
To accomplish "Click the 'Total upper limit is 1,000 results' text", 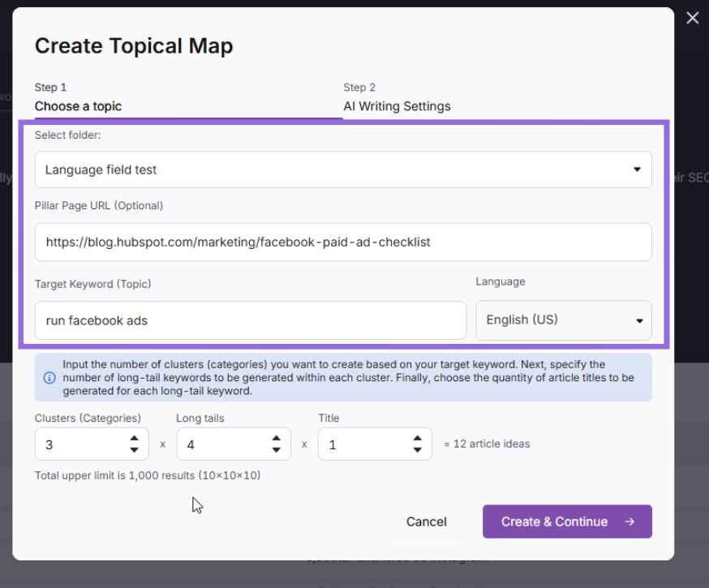I will (148, 475).
